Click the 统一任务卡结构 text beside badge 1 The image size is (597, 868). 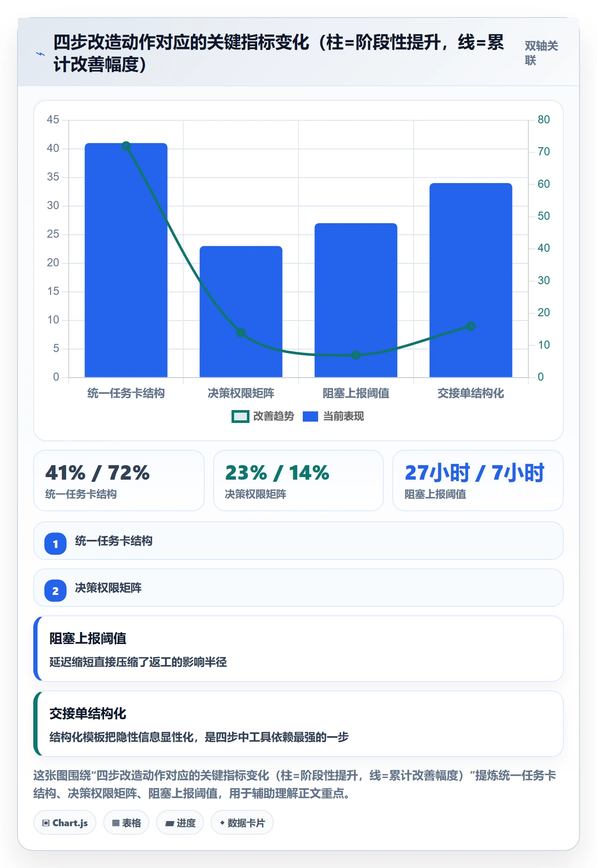pyautogui.click(x=114, y=541)
